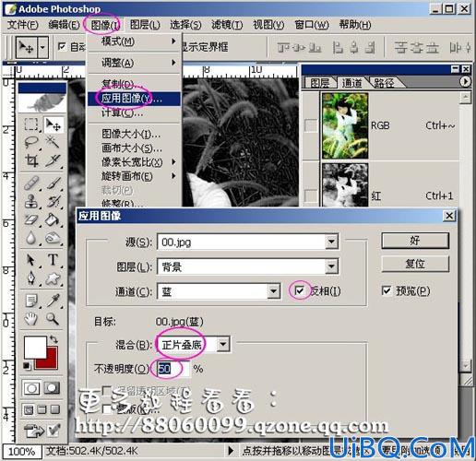Expand the Mode (模式) submenu

tap(134, 41)
